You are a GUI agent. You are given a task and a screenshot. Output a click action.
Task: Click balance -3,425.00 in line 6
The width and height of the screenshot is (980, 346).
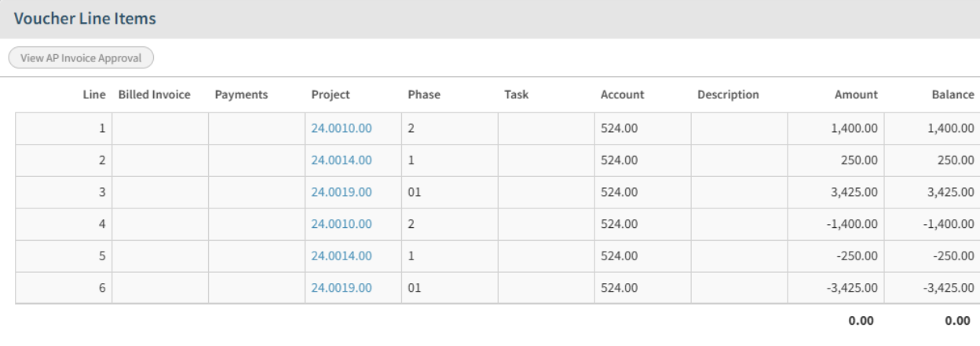coord(949,287)
